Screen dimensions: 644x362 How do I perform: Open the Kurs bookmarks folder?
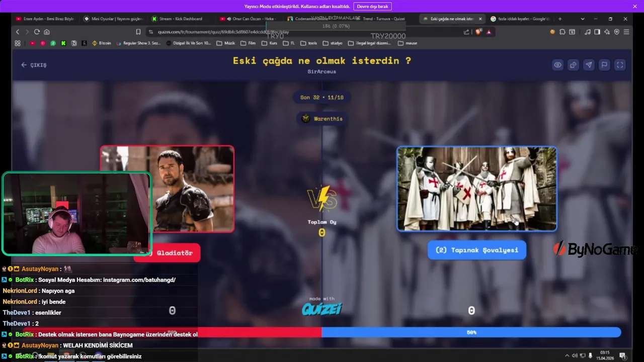click(270, 43)
